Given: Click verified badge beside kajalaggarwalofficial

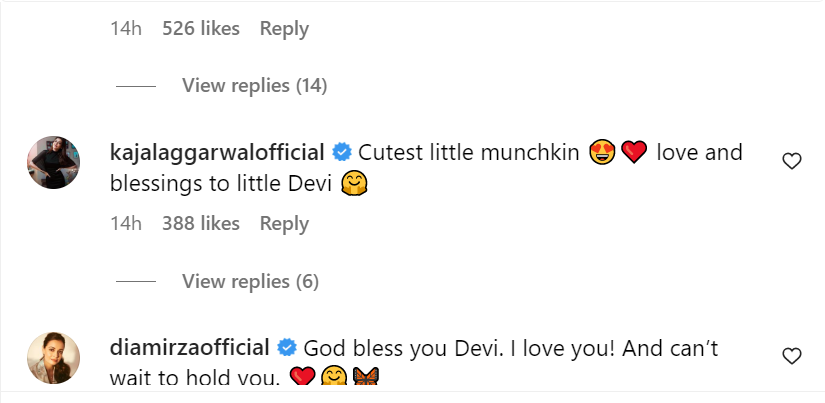Looking at the screenshot, I should pyautogui.click(x=341, y=153).
